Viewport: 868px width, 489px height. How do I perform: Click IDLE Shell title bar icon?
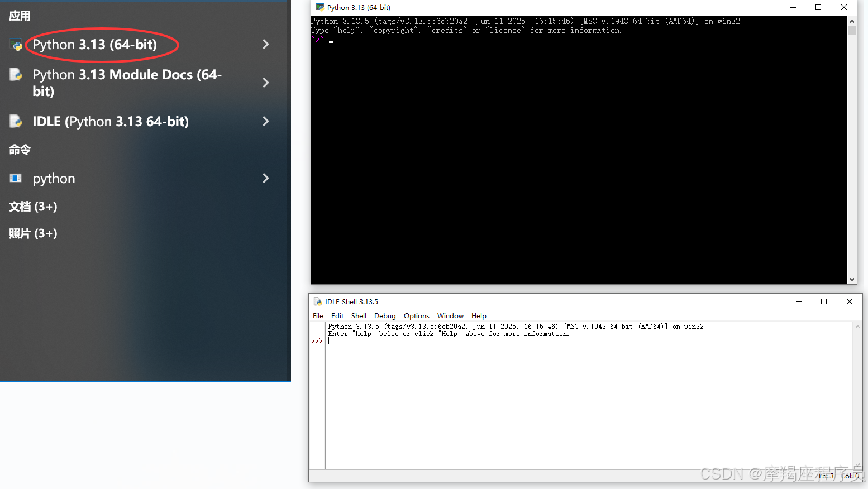tap(317, 301)
